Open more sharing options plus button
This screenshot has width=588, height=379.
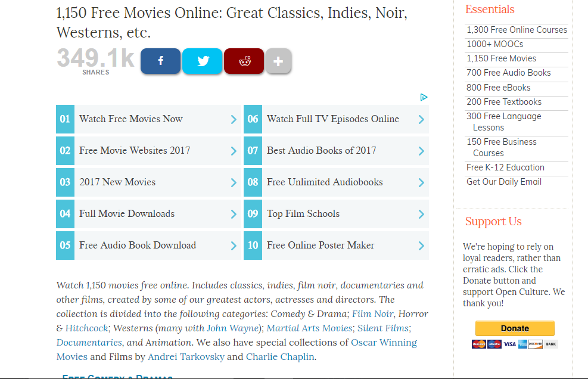[x=278, y=61]
